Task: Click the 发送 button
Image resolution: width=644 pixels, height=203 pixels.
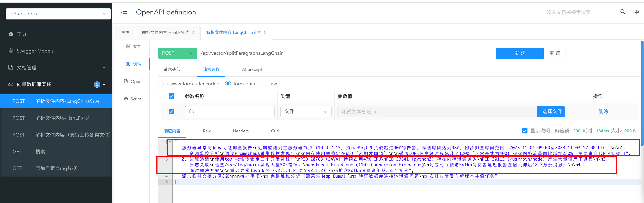Action: pos(520,53)
